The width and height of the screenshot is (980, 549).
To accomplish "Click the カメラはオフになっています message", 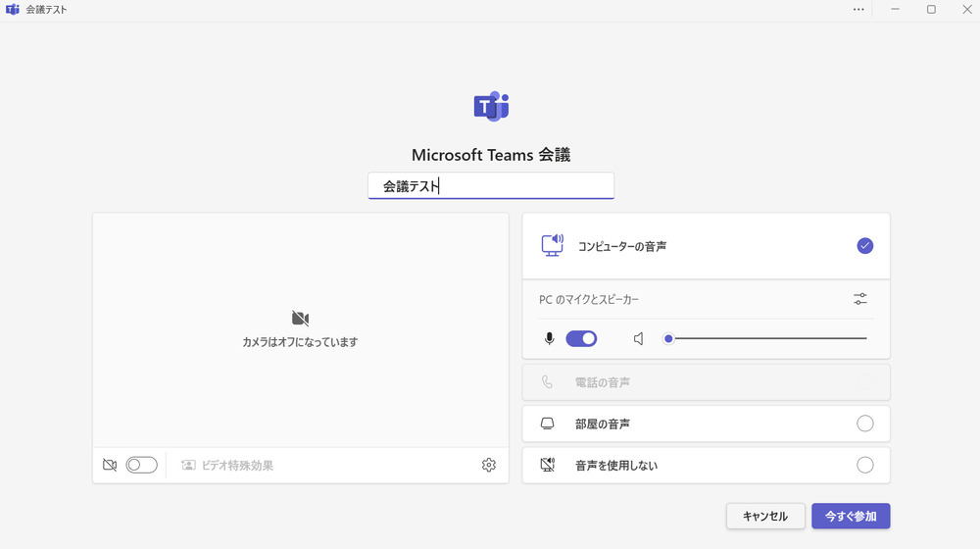I will pos(300,342).
